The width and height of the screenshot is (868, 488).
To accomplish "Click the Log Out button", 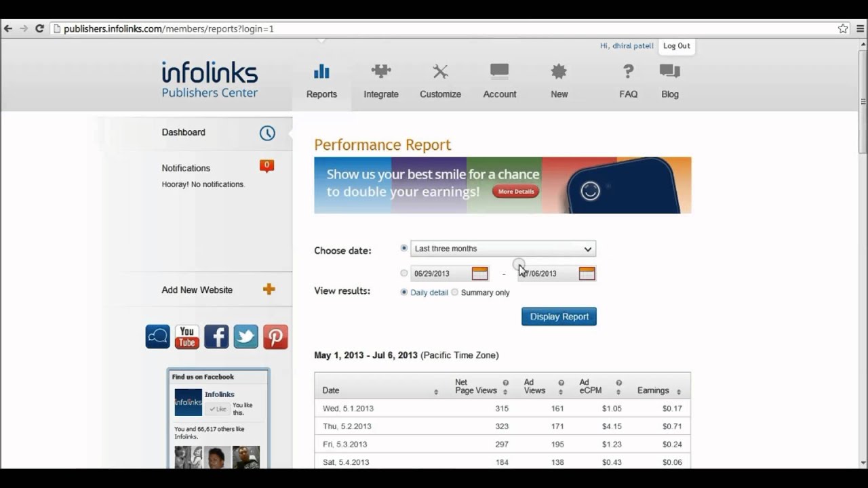I will (677, 46).
